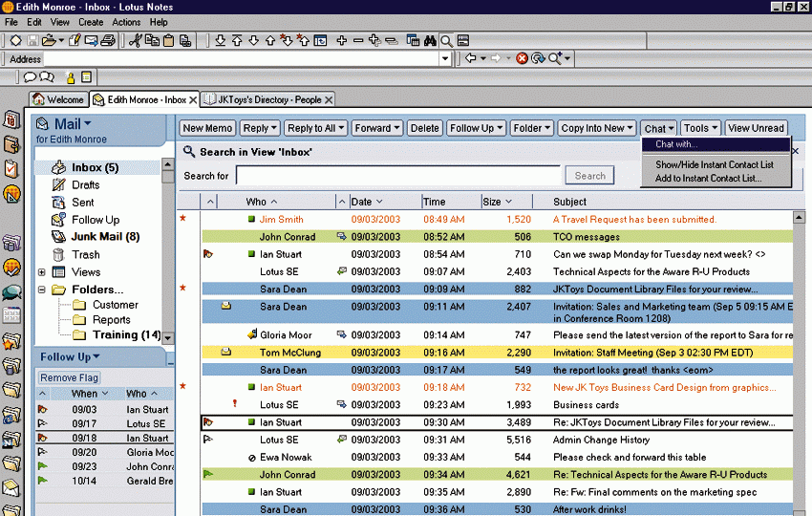Viewport: 812px width, 516px height.
Task: Click the Collapse minus toolbar icon
Action: (x=358, y=40)
